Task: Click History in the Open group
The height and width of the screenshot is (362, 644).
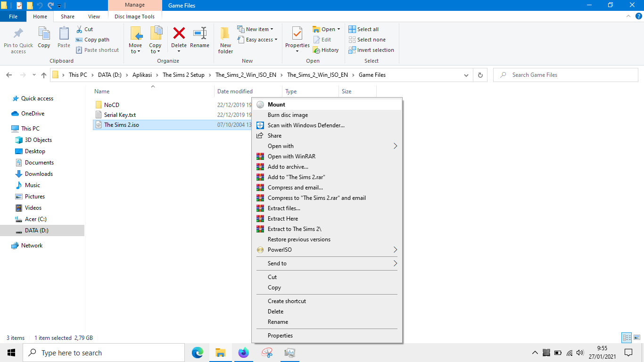Action: [x=326, y=50]
